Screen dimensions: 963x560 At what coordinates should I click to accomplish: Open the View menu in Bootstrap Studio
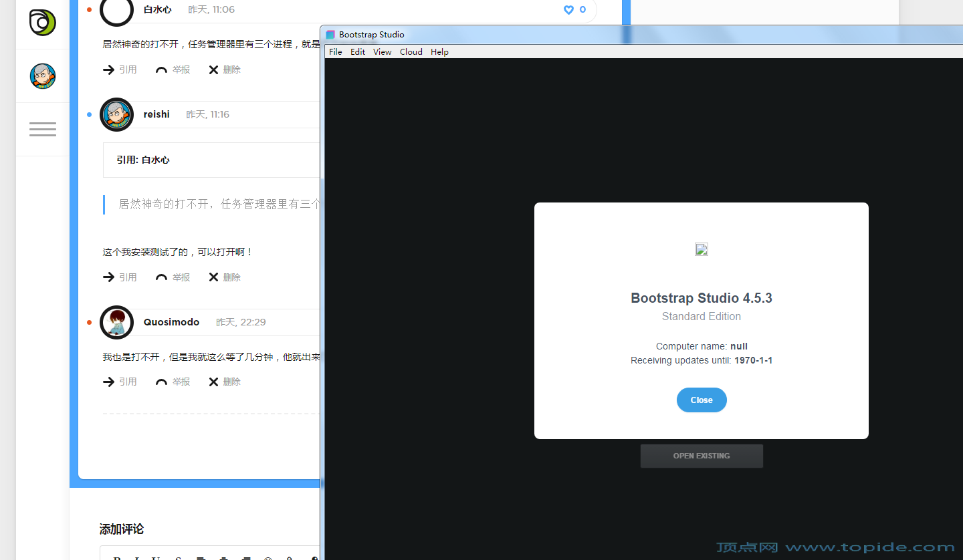383,51
